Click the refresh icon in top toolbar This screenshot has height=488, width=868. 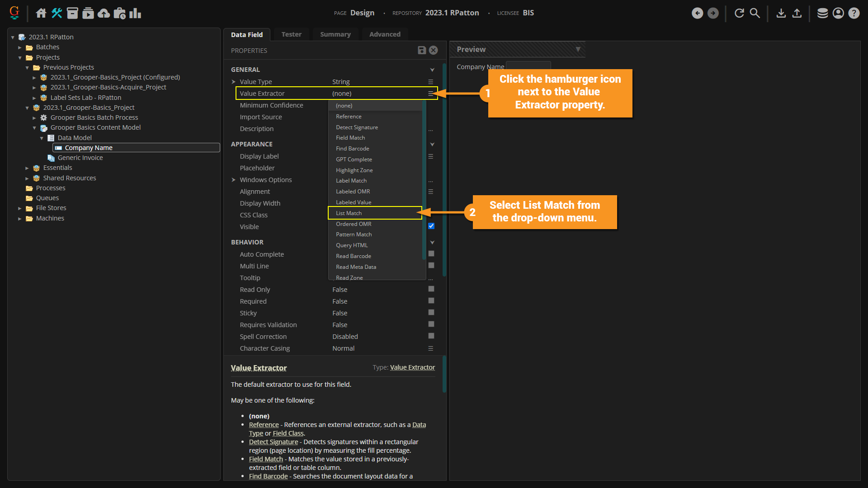[x=739, y=13]
